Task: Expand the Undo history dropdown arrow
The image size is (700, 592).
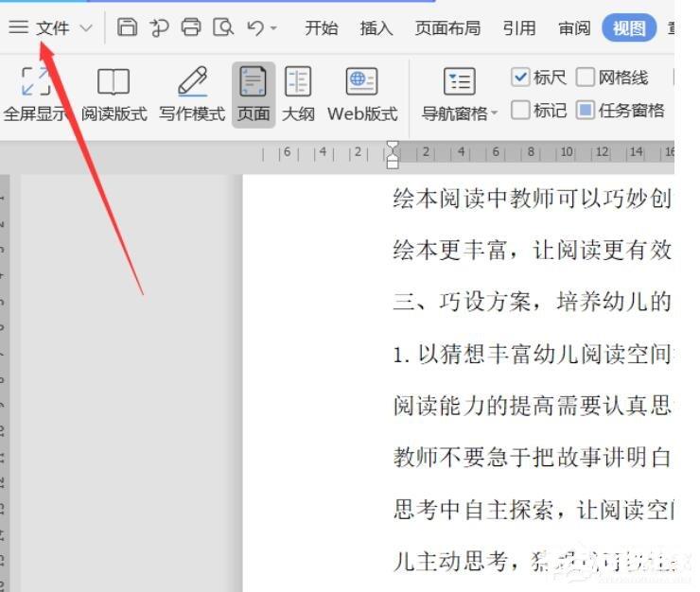Action: tap(273, 28)
